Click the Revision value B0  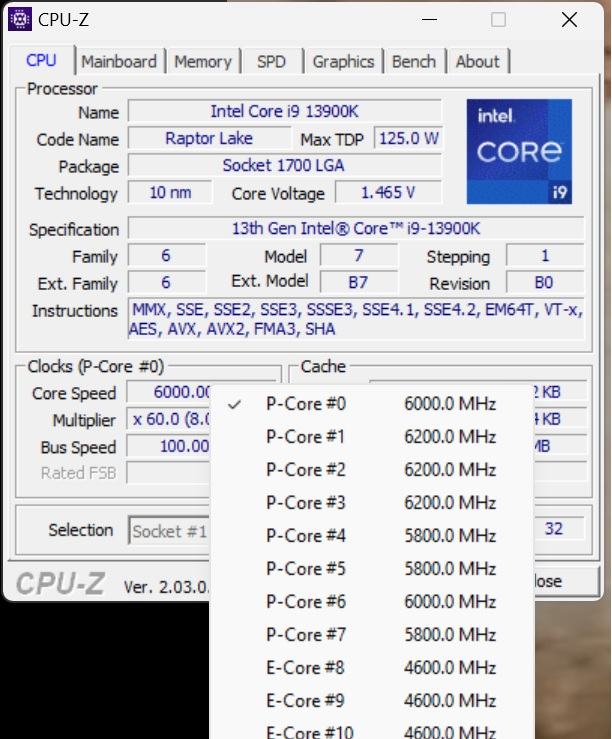click(545, 282)
